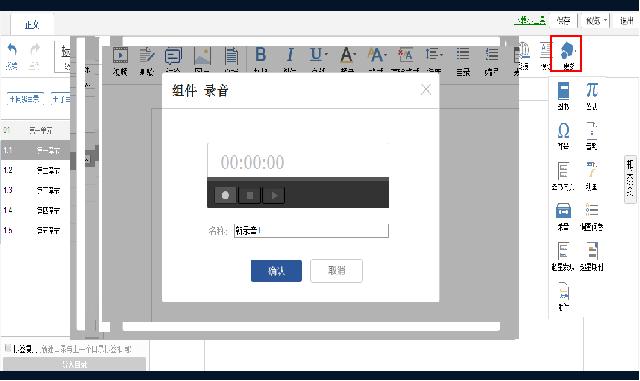The height and width of the screenshot is (381, 640).
Task: Toggle italic formatting I
Action: (x=290, y=54)
